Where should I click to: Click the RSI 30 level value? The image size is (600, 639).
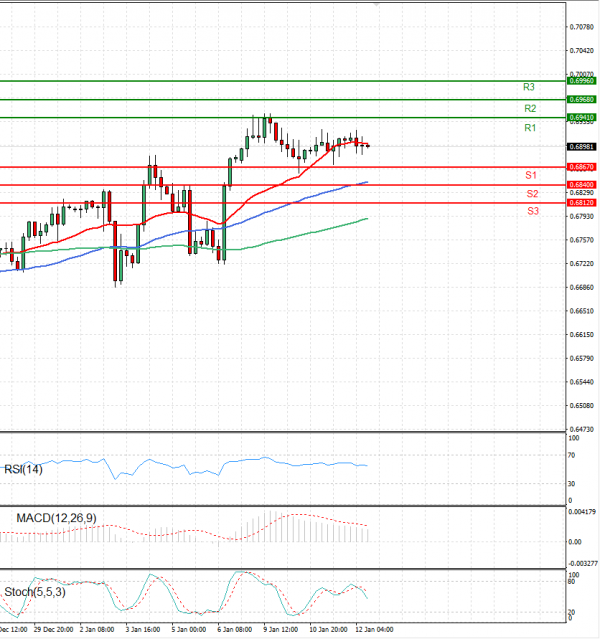[x=571, y=484]
